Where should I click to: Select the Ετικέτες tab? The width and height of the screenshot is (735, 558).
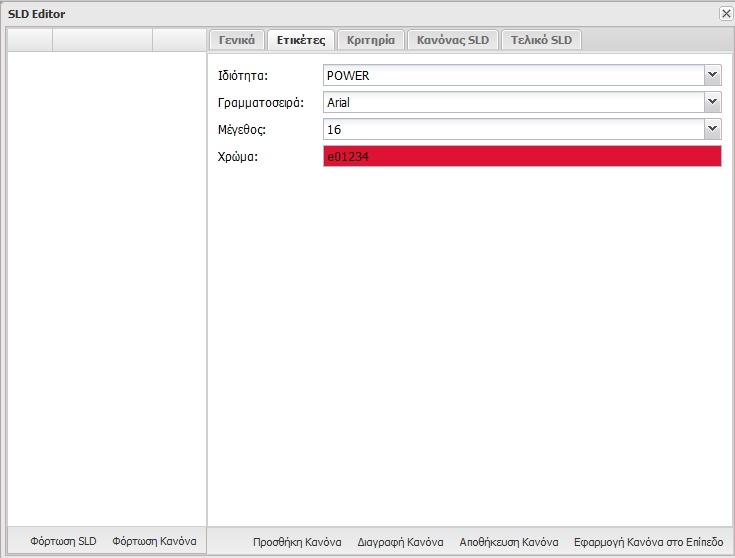pyautogui.click(x=301, y=41)
